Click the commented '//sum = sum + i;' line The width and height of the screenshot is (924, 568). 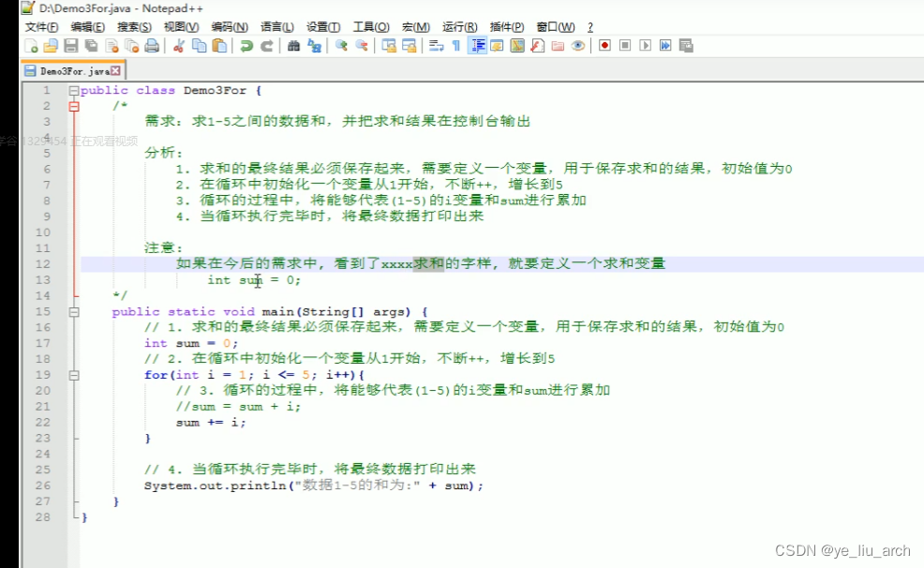238,407
